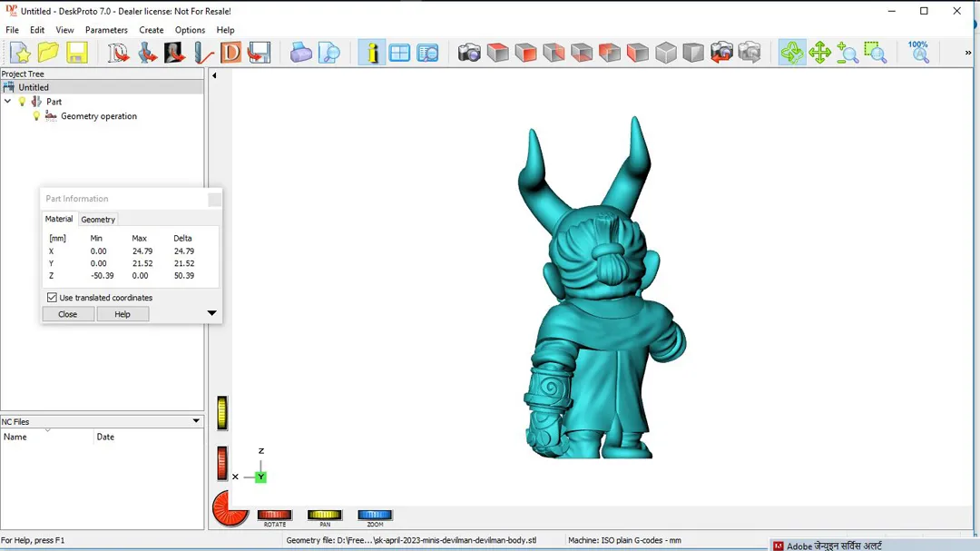Sort NC Files by the Date column
Viewport: 980px width, 551px height.
149,437
